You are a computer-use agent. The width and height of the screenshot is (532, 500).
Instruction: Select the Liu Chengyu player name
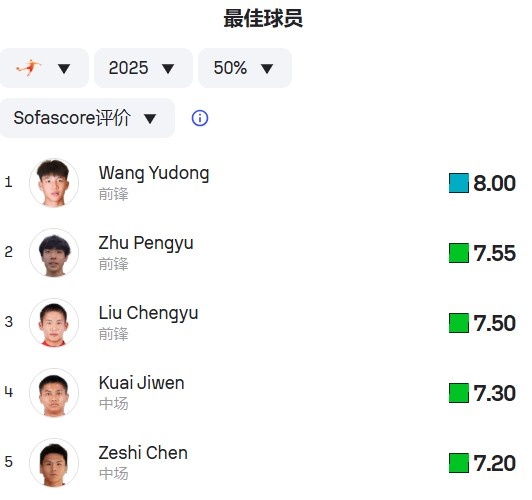click(x=148, y=313)
